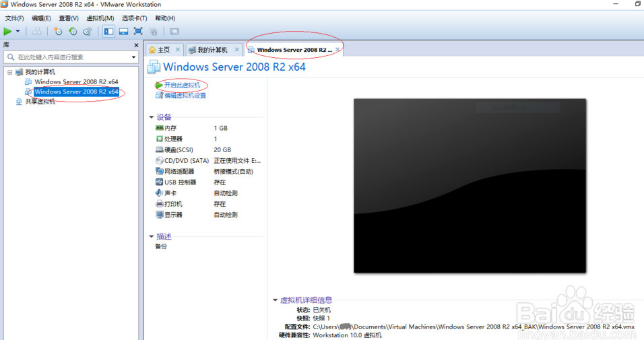This screenshot has width=644, height=340.
Task: Switch to the 我的计算机 tab
Action: tap(212, 50)
